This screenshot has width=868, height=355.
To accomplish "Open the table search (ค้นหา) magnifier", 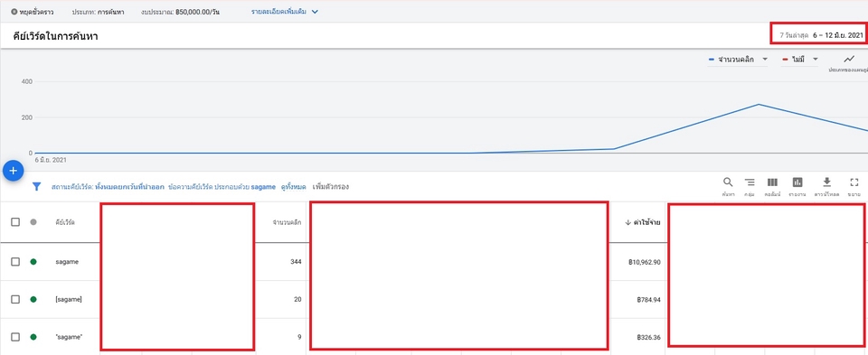I will (x=728, y=182).
